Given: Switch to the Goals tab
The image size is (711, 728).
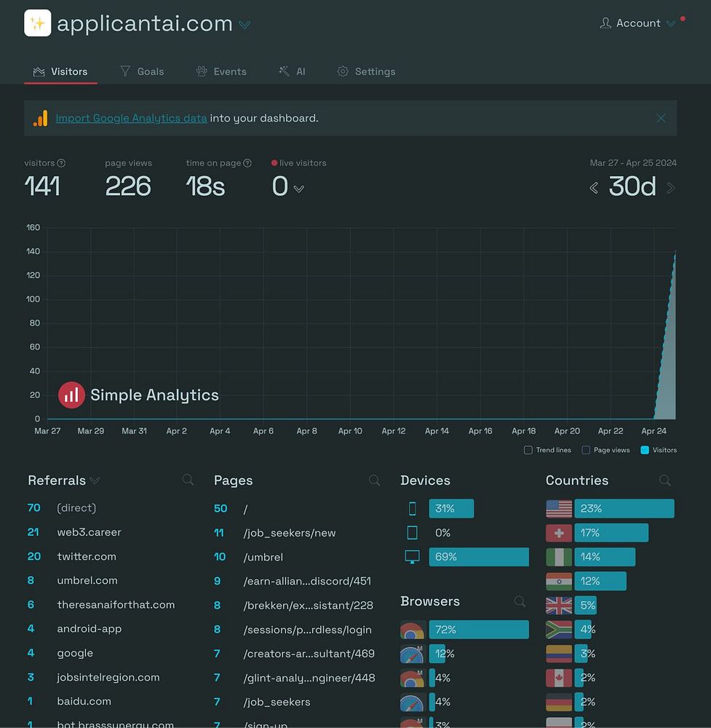Looking at the screenshot, I should click(x=142, y=71).
